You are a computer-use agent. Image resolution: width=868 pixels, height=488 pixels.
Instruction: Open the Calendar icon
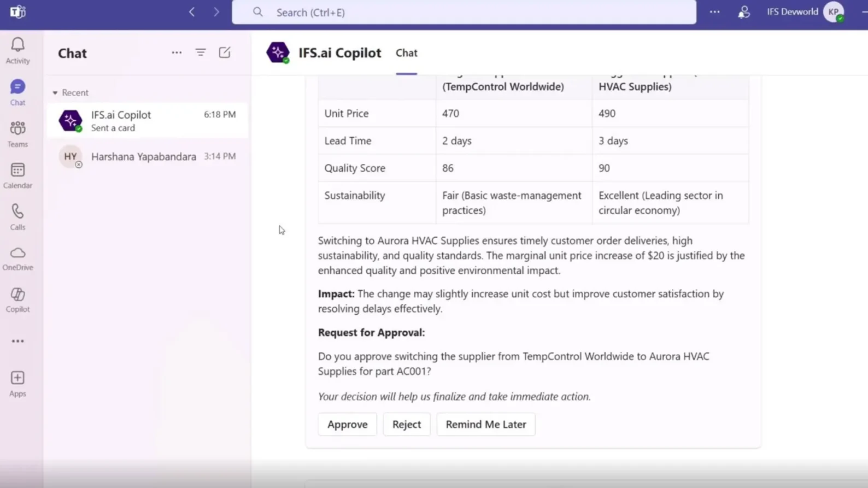17,175
